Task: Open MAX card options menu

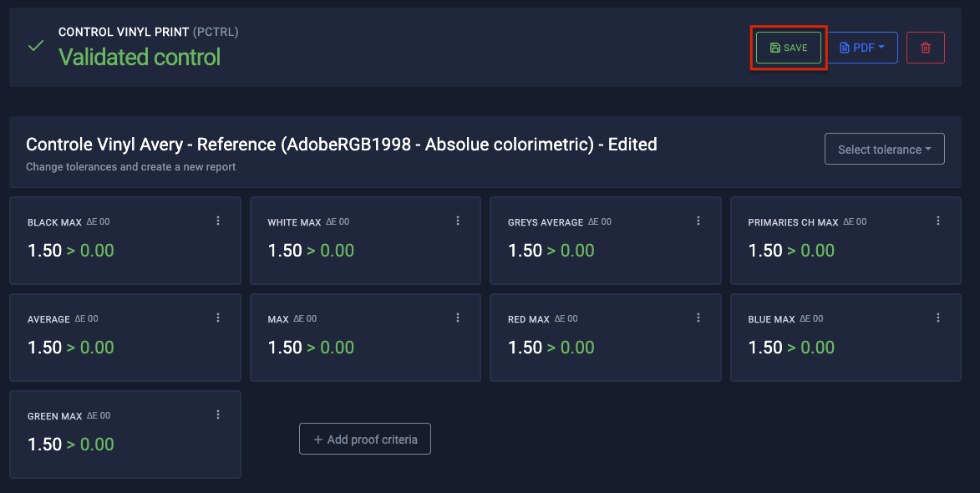Action: click(458, 318)
